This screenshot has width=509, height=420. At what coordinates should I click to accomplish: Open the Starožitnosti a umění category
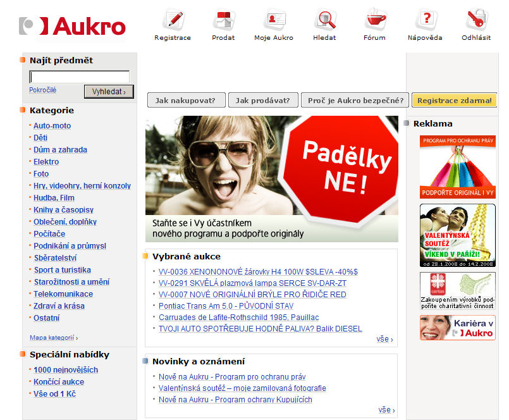[71, 282]
